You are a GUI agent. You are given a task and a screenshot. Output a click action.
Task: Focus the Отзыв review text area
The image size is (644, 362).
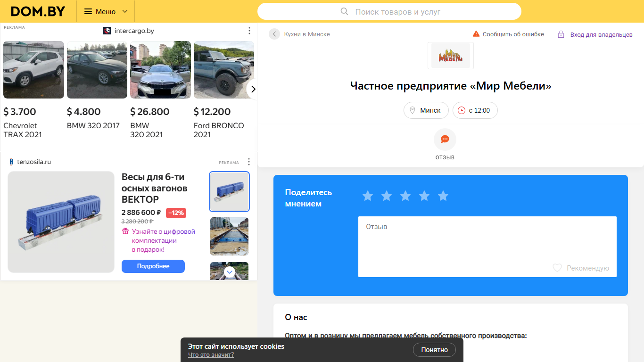(x=487, y=247)
